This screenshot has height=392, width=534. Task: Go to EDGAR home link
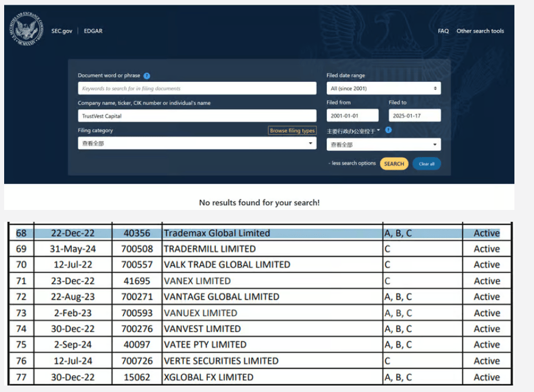point(93,31)
